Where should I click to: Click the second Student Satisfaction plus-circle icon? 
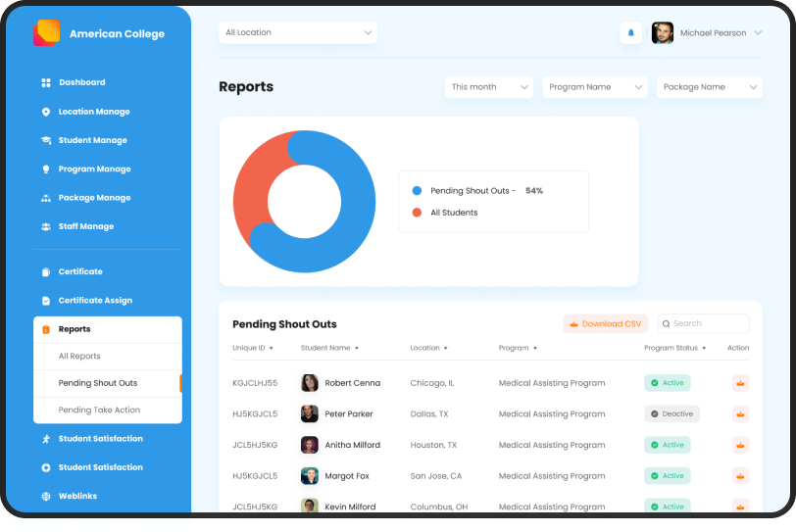point(46,467)
